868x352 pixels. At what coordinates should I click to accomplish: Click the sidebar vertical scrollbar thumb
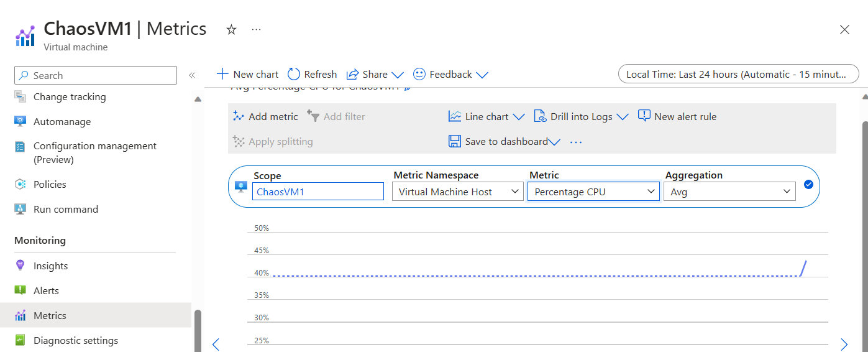pos(198,330)
